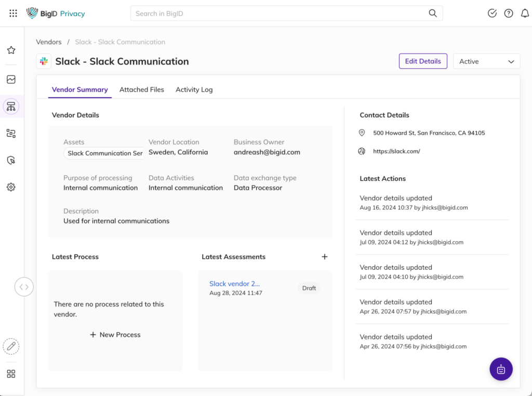Expand the sidebar with the arrows toggle

coord(24,286)
